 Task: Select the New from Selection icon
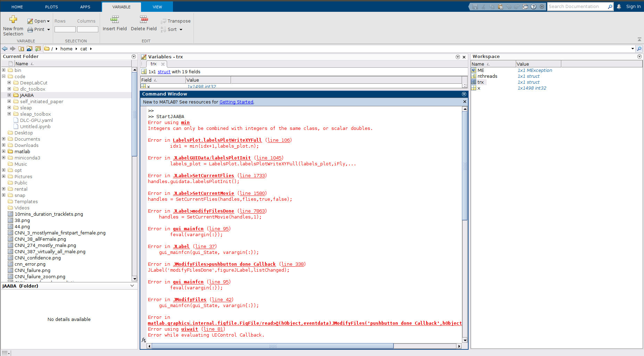pos(13,19)
